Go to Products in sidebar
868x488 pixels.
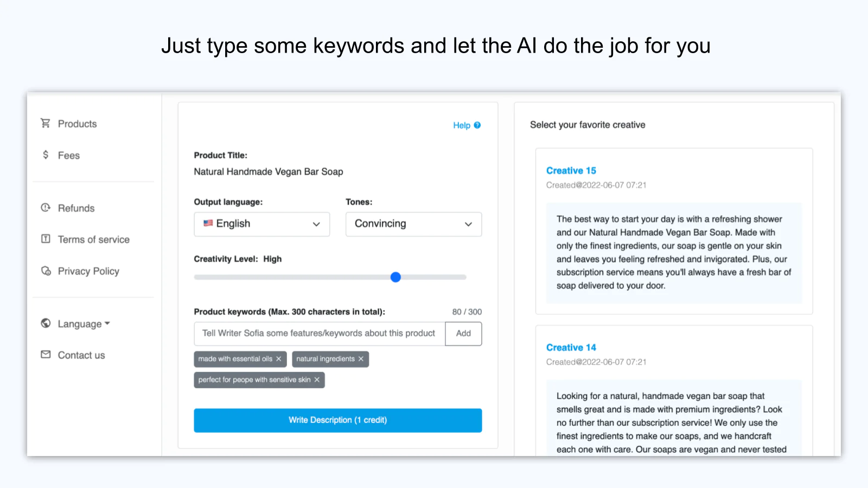coord(77,124)
